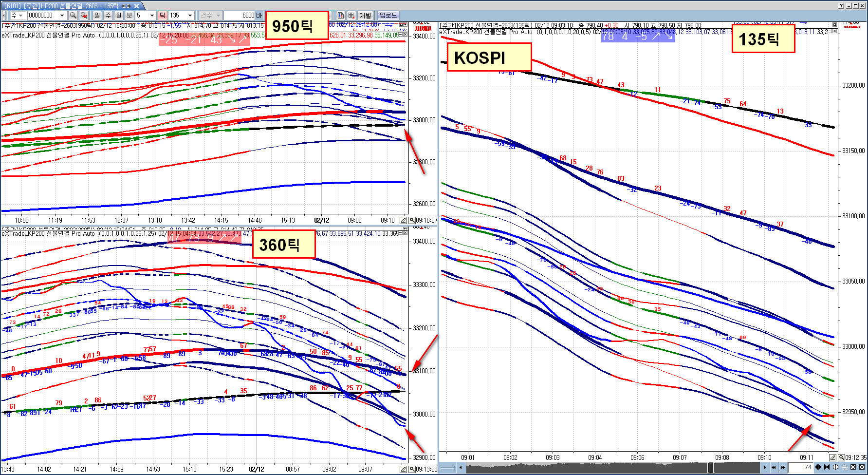Click magnifier icon beside 09:12:35 time

[x=841, y=457]
